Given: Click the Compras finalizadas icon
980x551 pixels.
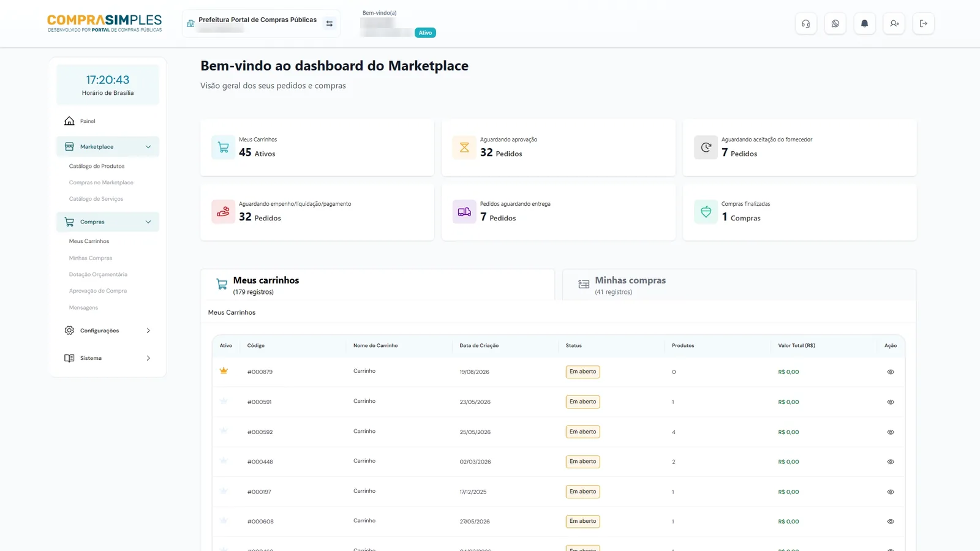Looking at the screenshot, I should coord(706,212).
